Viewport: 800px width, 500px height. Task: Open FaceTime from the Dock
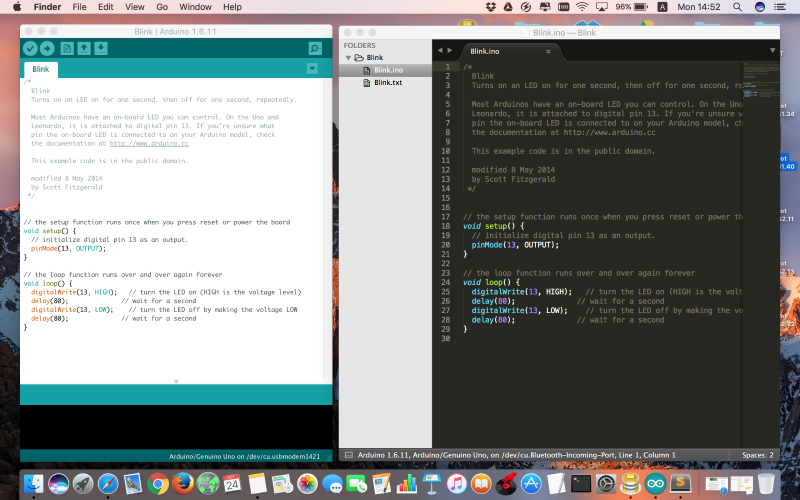click(x=357, y=483)
